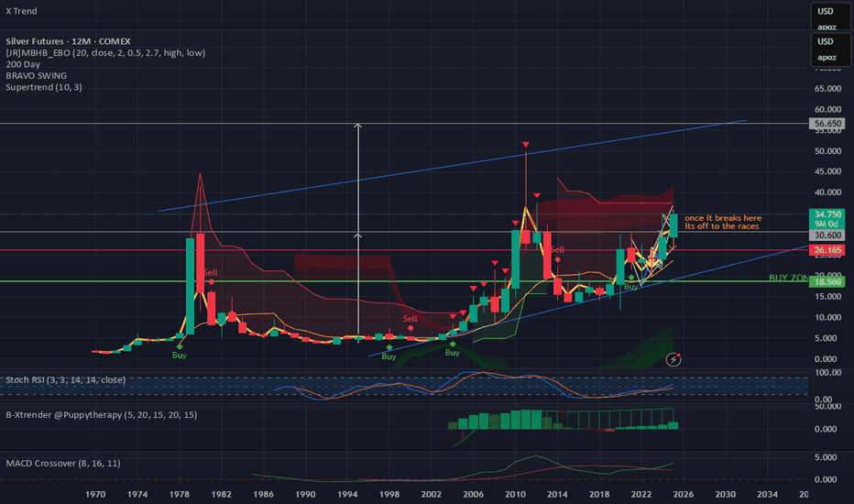Click the Buy signal near 2021
This screenshot has width=854, height=504.
[x=630, y=283]
